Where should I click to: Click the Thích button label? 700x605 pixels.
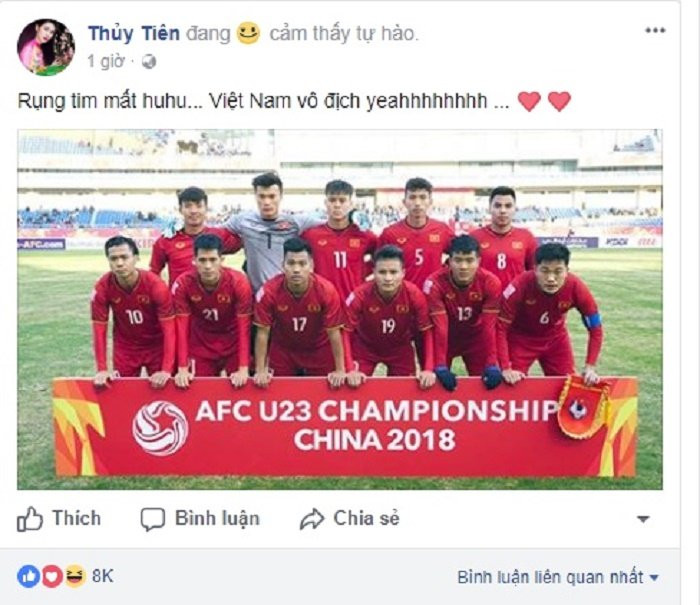click(76, 518)
